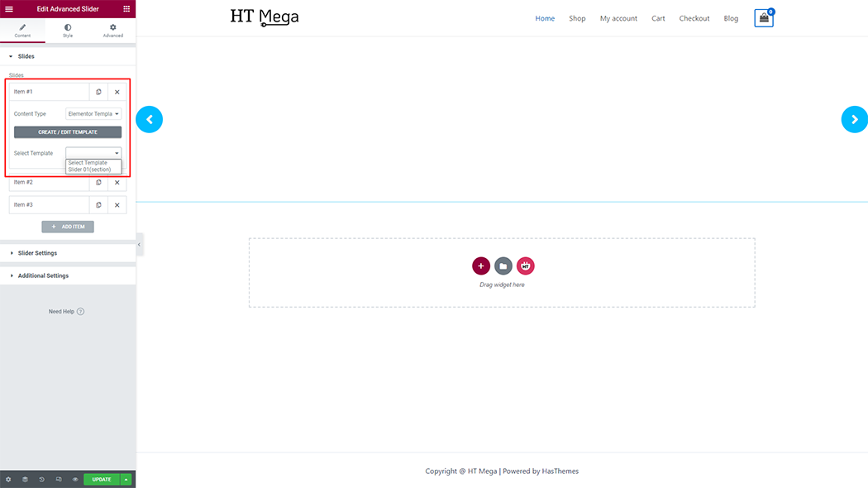This screenshot has width=868, height=488.
Task: Open the widgets grid panel icon
Action: point(126,9)
